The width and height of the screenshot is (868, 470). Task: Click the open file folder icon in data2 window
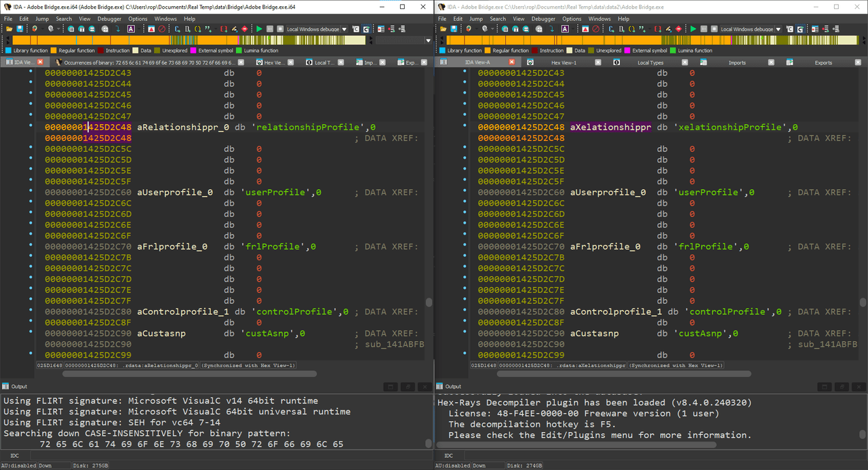coord(443,29)
